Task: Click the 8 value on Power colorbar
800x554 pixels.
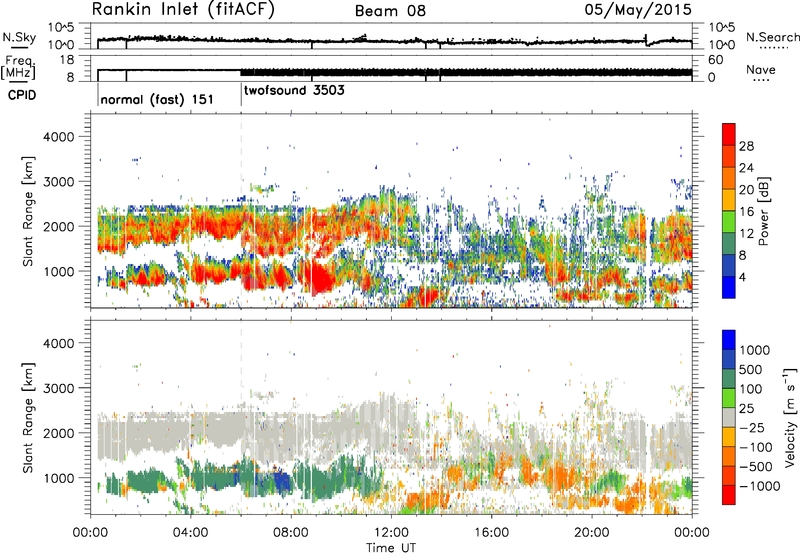Action: (x=743, y=255)
